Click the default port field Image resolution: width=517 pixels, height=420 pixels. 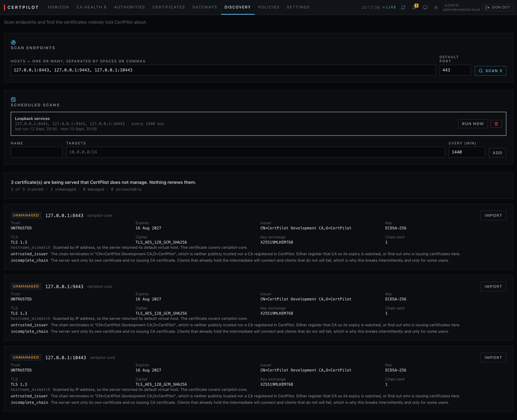pos(455,70)
